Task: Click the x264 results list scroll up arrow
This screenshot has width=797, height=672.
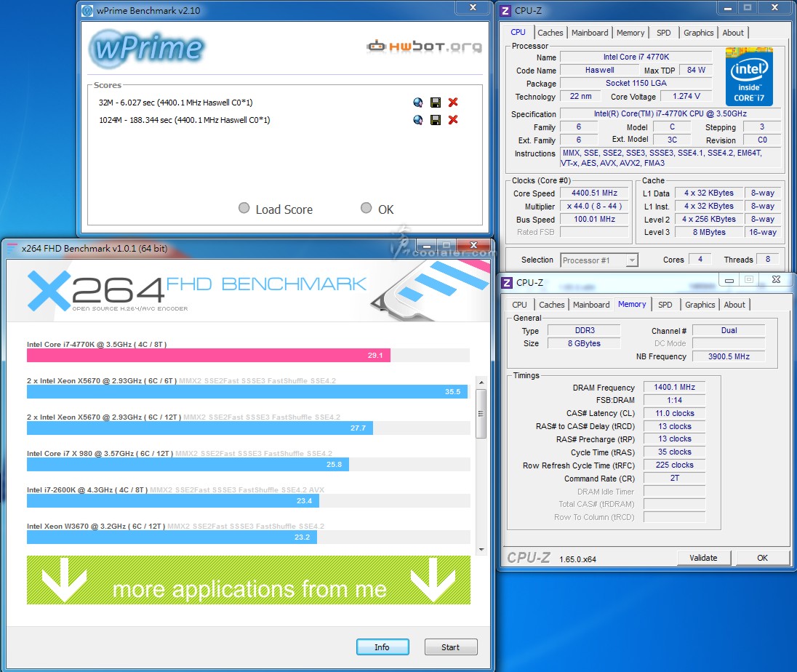Action: pyautogui.click(x=481, y=382)
